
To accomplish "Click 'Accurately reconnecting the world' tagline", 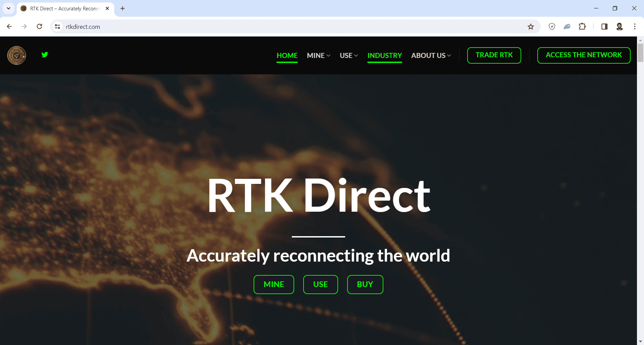I will 318,256.
